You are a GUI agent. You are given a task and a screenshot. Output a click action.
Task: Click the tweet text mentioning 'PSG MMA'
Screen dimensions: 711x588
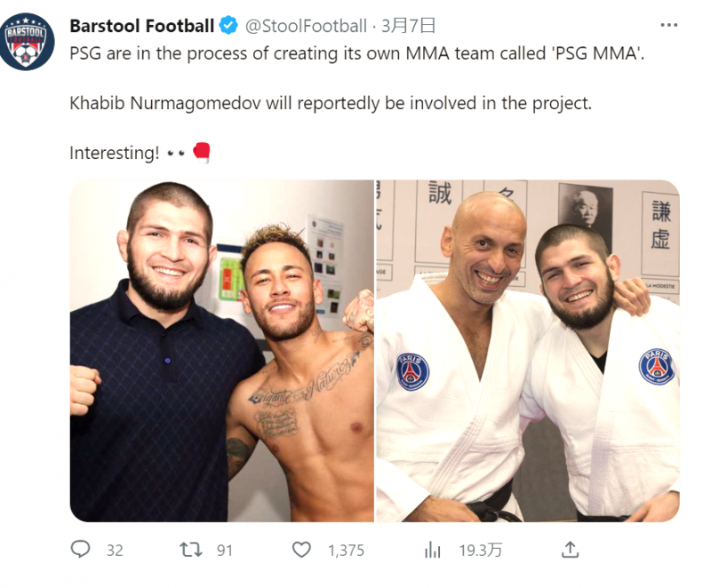(x=355, y=52)
